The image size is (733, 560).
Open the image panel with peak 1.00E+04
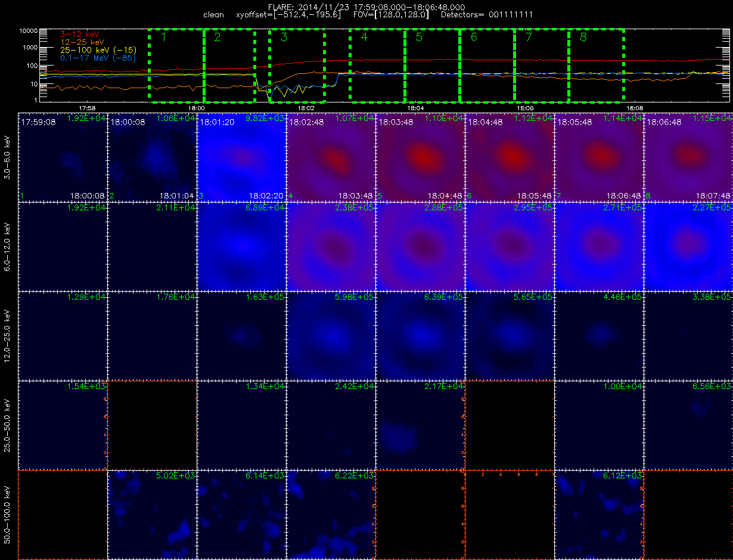coord(599,424)
